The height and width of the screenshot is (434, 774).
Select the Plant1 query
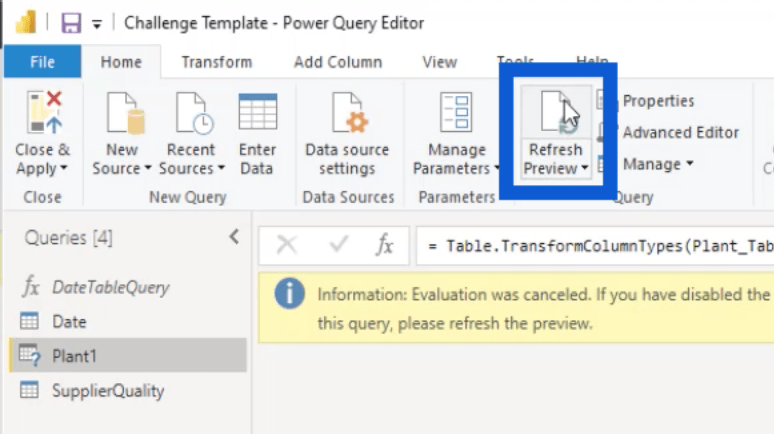[x=128, y=355]
